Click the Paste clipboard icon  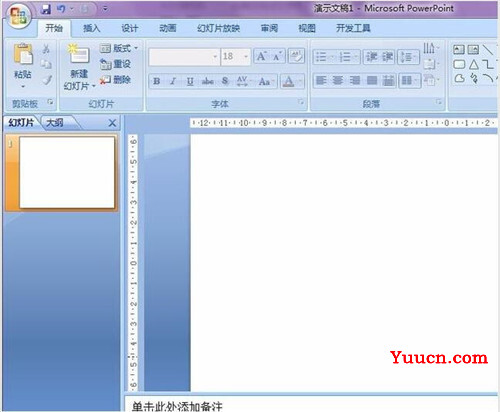(23, 54)
